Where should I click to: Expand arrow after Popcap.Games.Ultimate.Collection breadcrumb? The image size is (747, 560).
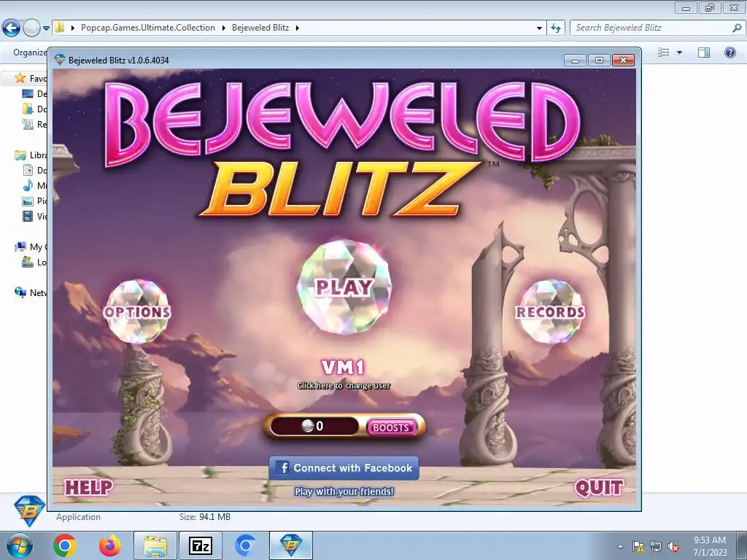click(x=223, y=28)
